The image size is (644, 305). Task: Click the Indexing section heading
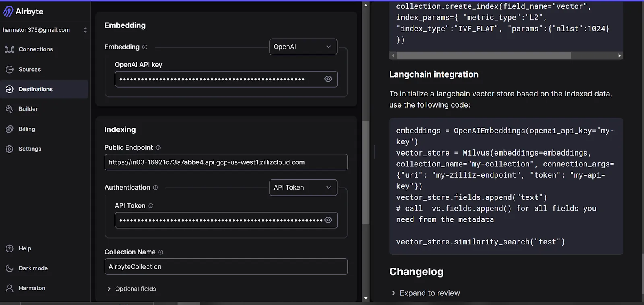120,130
